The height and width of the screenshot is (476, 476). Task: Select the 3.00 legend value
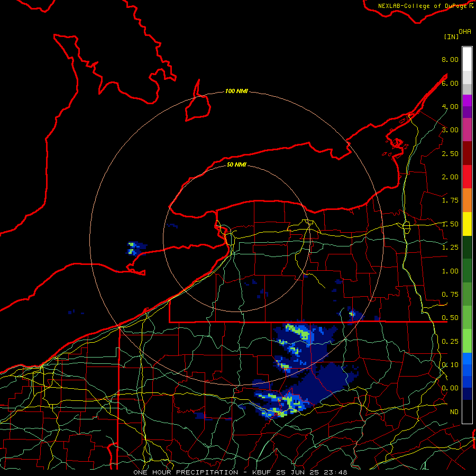tap(450, 130)
